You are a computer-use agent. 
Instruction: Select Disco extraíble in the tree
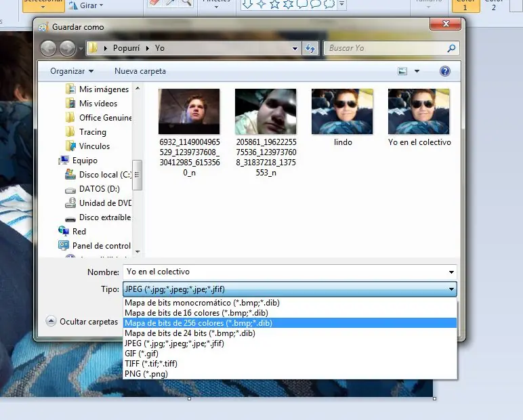tap(105, 217)
